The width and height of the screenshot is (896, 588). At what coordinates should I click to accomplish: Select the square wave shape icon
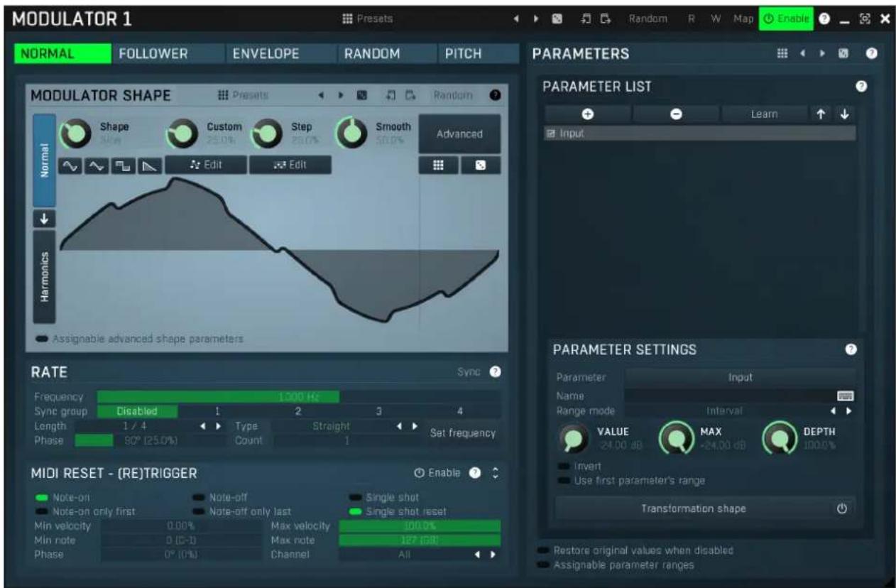pyautogui.click(x=121, y=165)
